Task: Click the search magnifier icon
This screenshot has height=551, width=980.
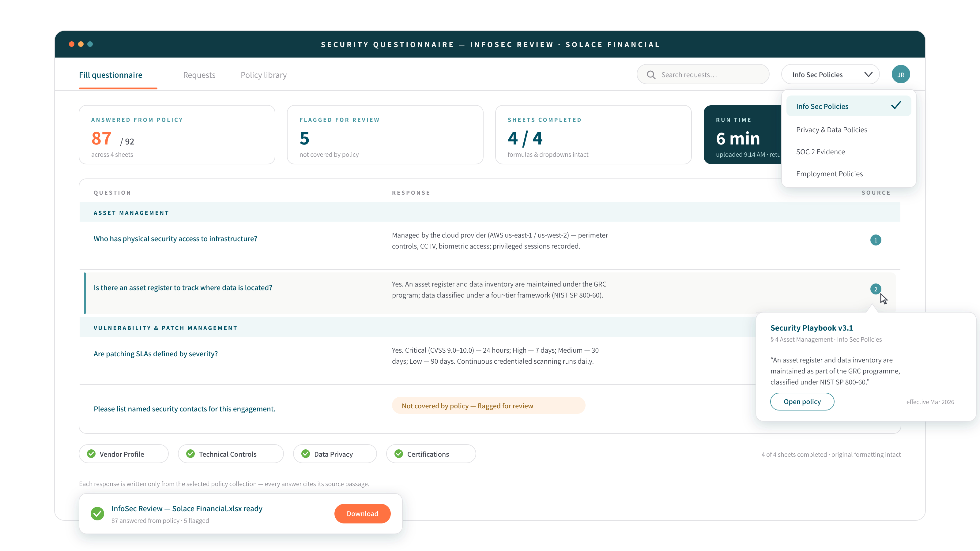Action: [651, 74]
